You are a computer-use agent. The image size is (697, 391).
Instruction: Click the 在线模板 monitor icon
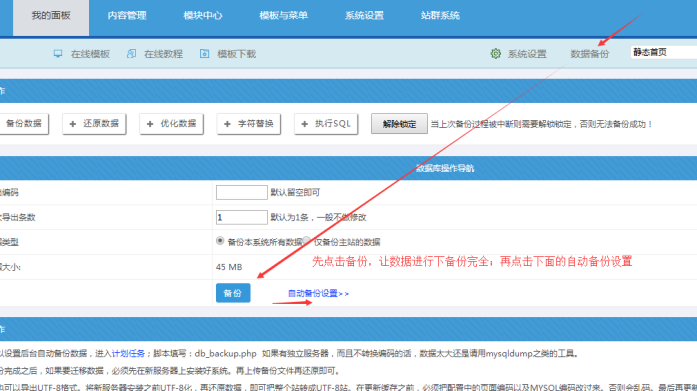pos(58,54)
